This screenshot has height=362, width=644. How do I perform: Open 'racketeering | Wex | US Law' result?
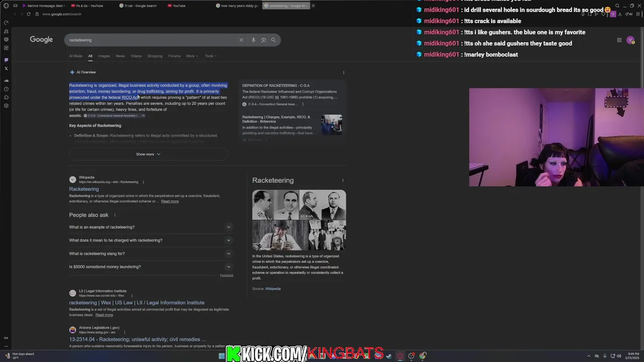click(x=137, y=303)
